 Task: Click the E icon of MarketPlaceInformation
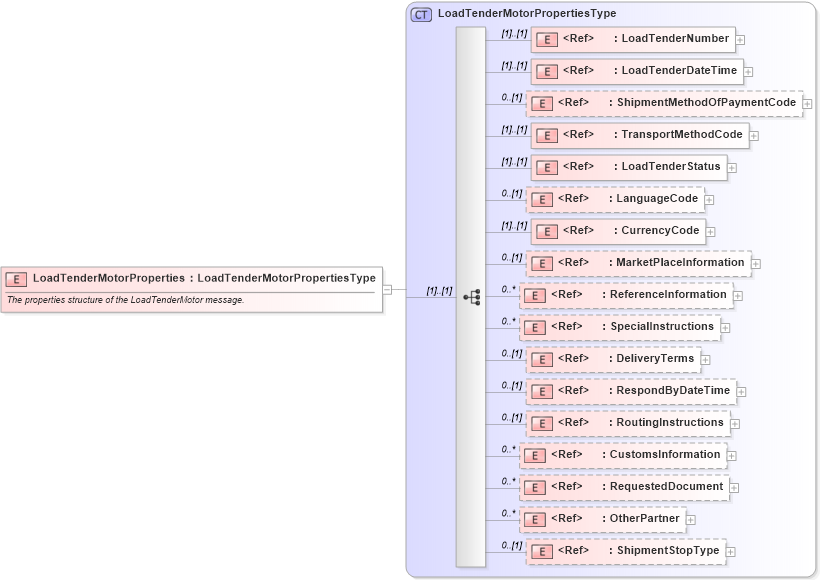click(541, 263)
